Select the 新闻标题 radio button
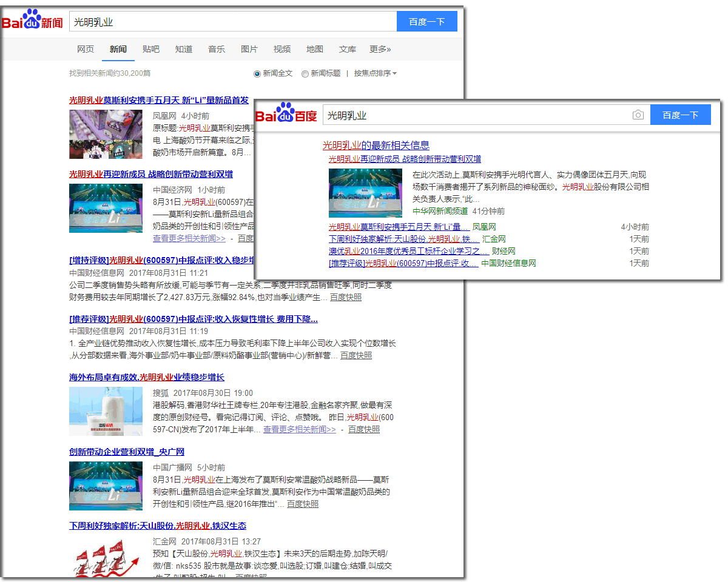The height and width of the screenshot is (582, 728). (305, 73)
